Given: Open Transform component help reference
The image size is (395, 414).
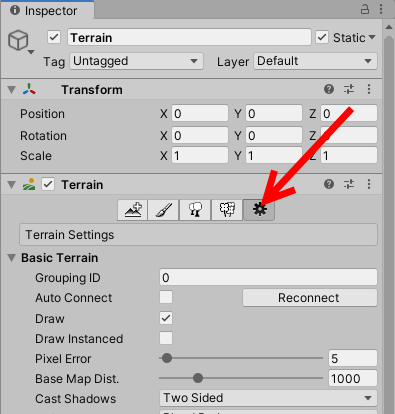Looking at the screenshot, I should [x=329, y=89].
